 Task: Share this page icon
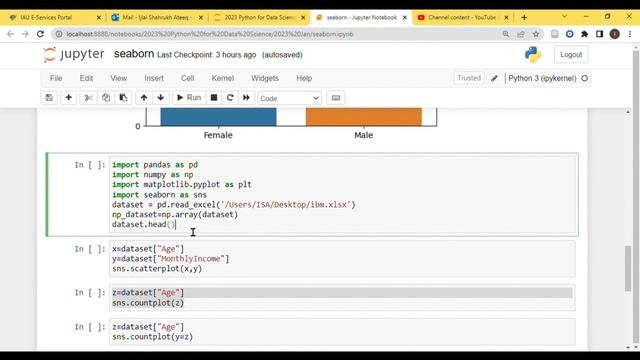tap(521, 34)
